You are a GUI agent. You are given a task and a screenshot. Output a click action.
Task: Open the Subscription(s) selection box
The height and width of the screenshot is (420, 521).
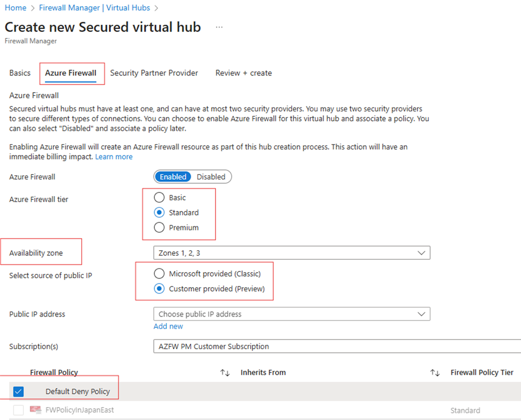coord(337,347)
